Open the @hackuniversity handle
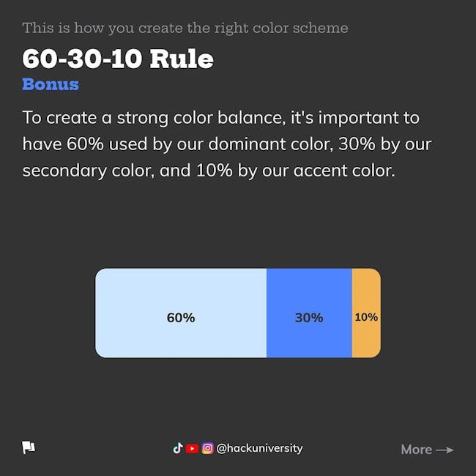The width and height of the screenshot is (476, 476). [259, 448]
